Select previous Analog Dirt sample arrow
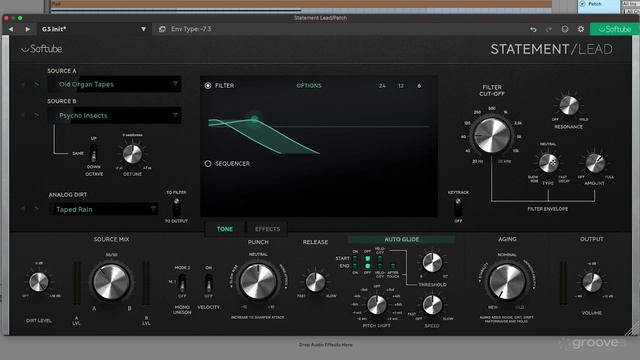This screenshot has height=360, width=640. point(23,209)
